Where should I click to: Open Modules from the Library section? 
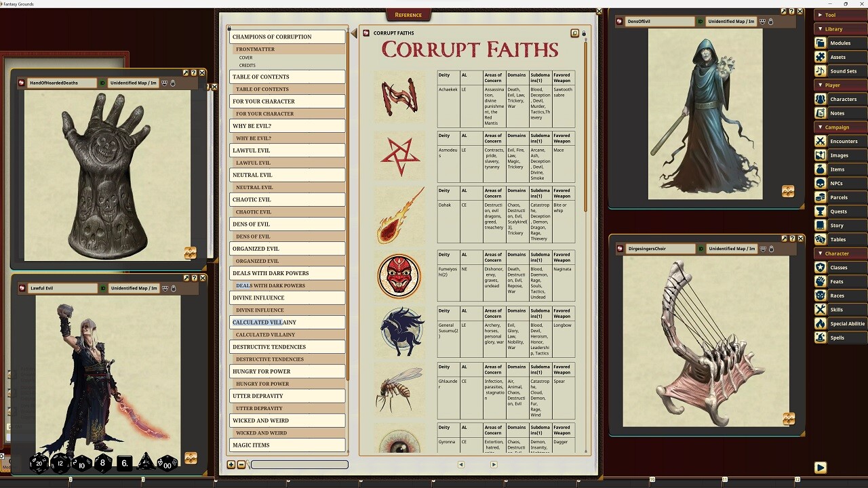tap(843, 42)
